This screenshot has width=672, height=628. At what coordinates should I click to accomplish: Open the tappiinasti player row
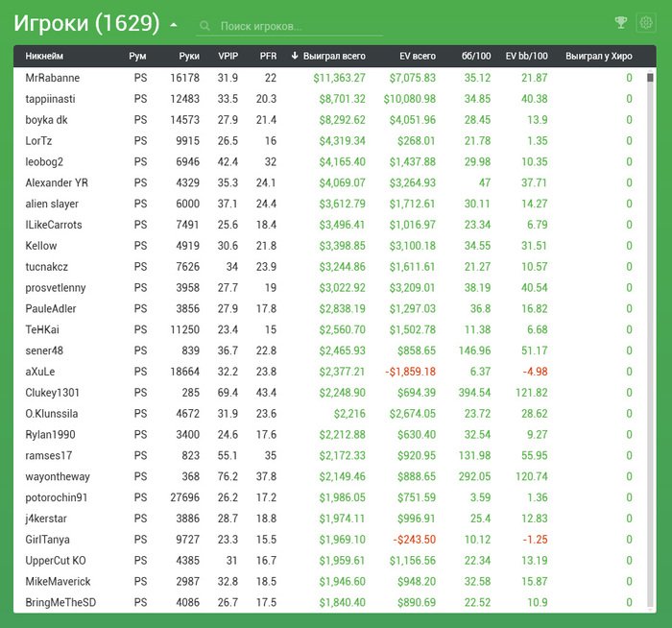[x=51, y=99]
